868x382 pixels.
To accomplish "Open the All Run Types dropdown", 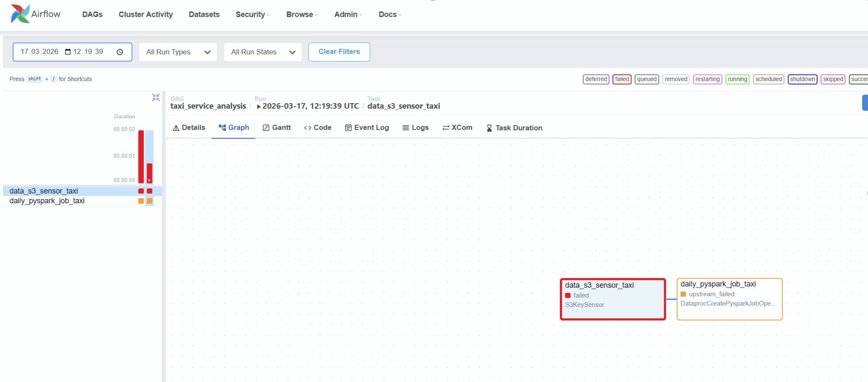I will (178, 52).
